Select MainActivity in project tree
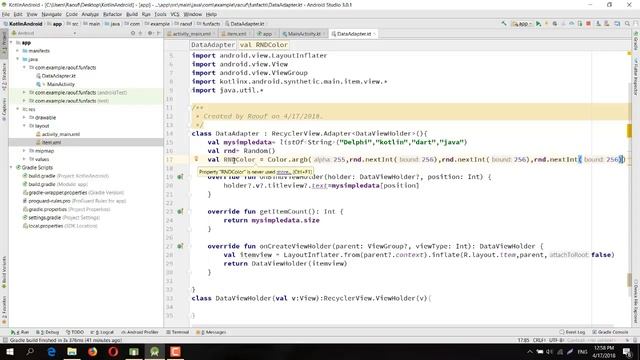 [60, 84]
